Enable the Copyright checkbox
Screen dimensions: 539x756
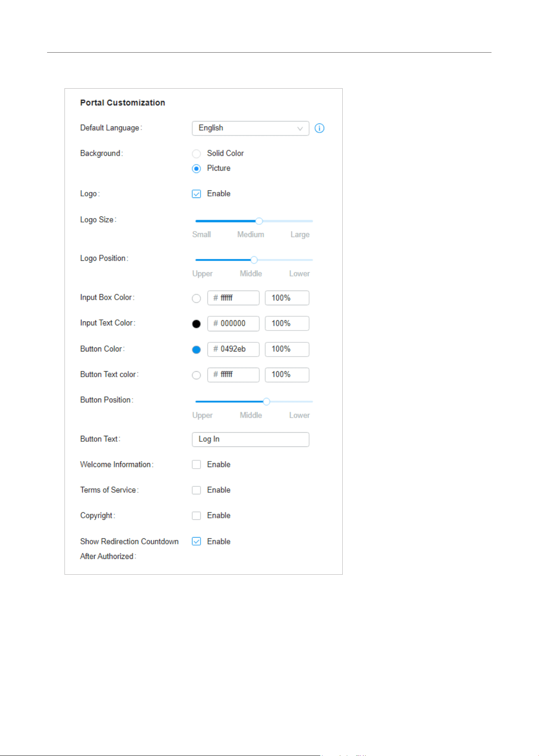pos(196,516)
